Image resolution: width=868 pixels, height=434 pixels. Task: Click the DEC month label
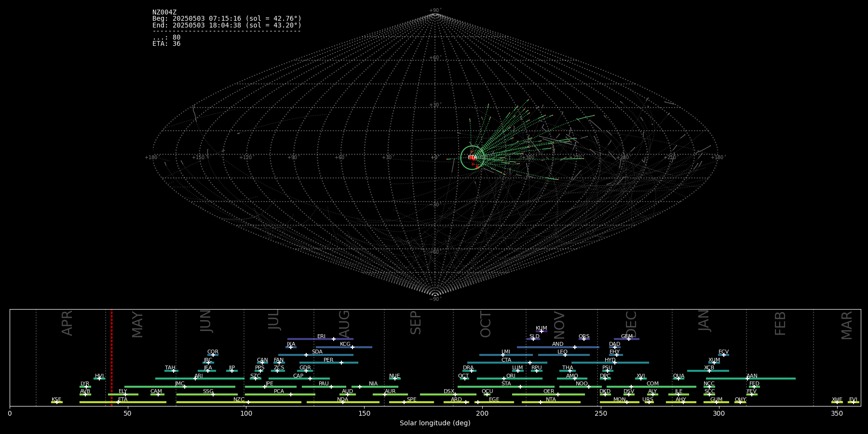631,324
